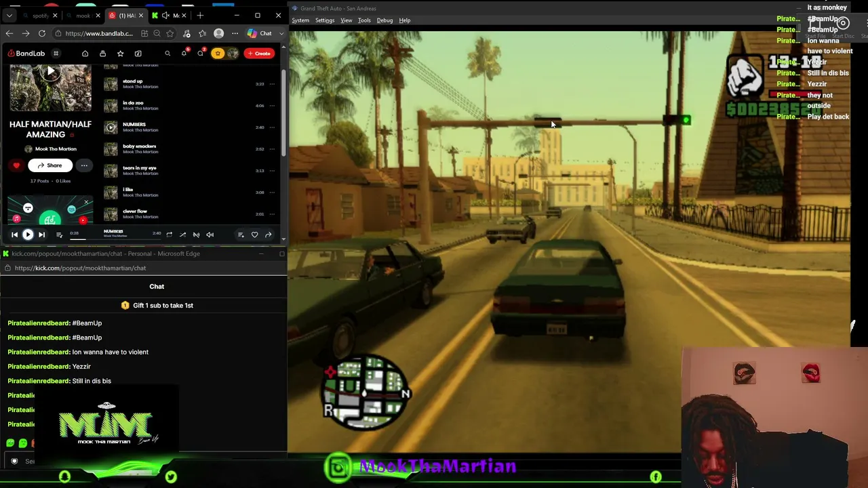
Task: Skip to previous track in player
Action: pos(14,235)
